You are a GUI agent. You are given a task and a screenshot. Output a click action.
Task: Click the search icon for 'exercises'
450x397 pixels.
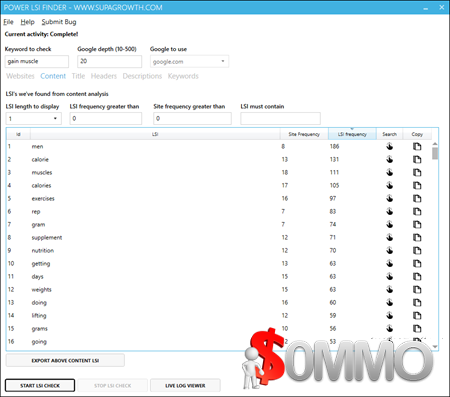pyautogui.click(x=389, y=198)
